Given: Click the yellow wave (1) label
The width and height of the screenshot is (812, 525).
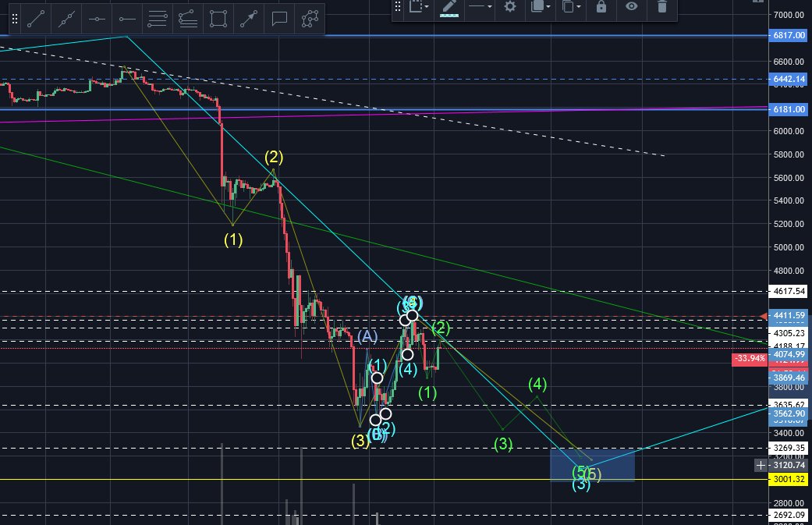Looking at the screenshot, I should pos(233,239).
